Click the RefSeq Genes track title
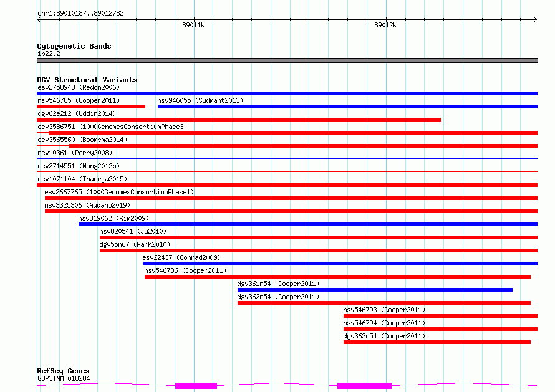 tap(63, 371)
